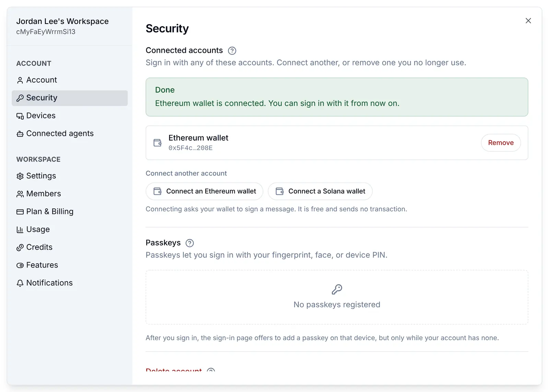Click the people icon beside Members
The height and width of the screenshot is (392, 549).
[x=20, y=194]
